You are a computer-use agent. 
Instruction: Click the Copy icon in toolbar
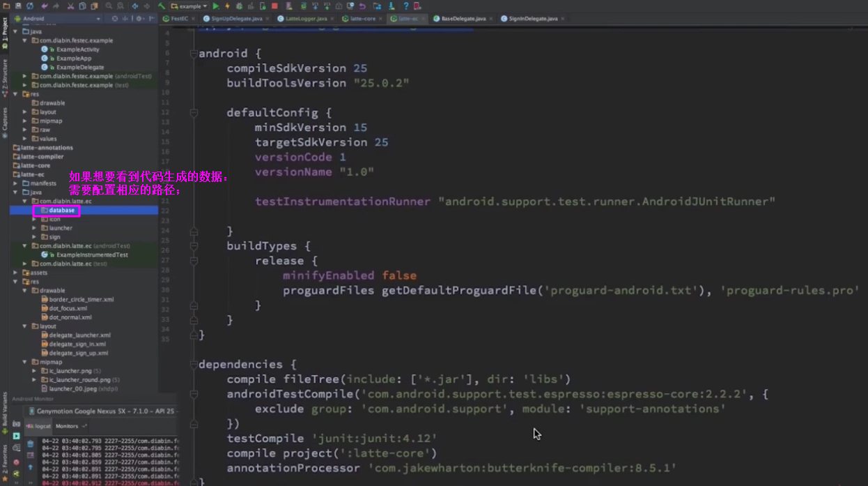tap(82, 6)
